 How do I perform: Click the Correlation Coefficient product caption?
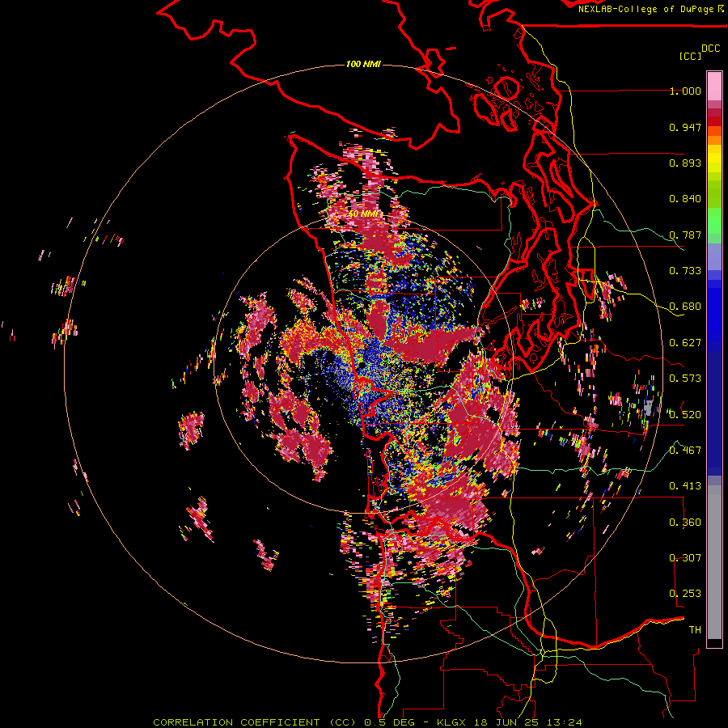click(x=366, y=722)
